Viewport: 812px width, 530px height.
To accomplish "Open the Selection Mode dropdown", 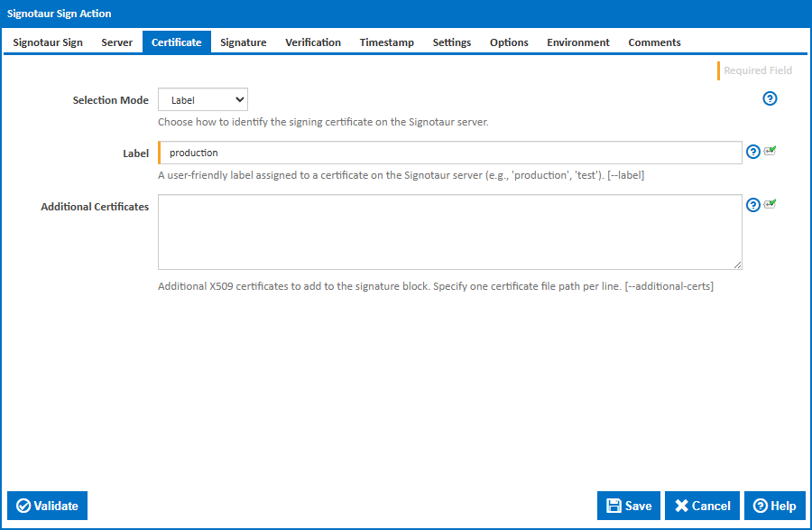I will (202, 99).
